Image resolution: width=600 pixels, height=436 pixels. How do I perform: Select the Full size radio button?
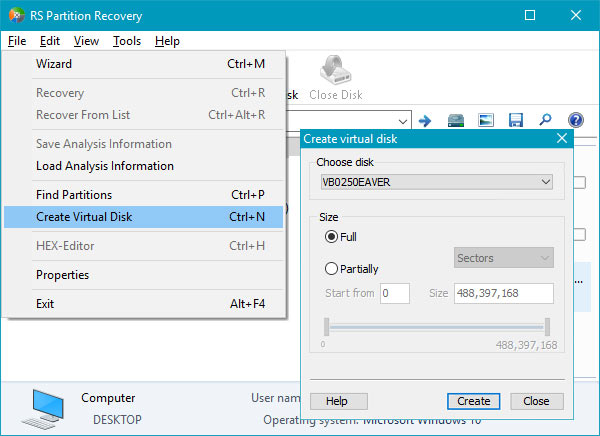[x=331, y=237]
